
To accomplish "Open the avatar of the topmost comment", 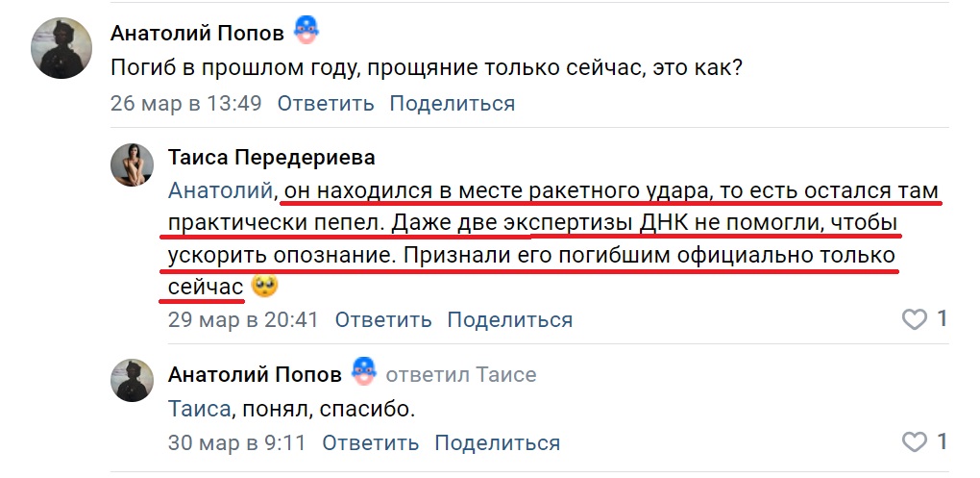I will 62,47.
